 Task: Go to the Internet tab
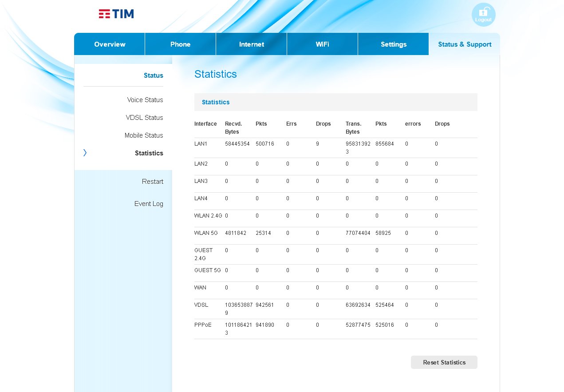[251, 44]
